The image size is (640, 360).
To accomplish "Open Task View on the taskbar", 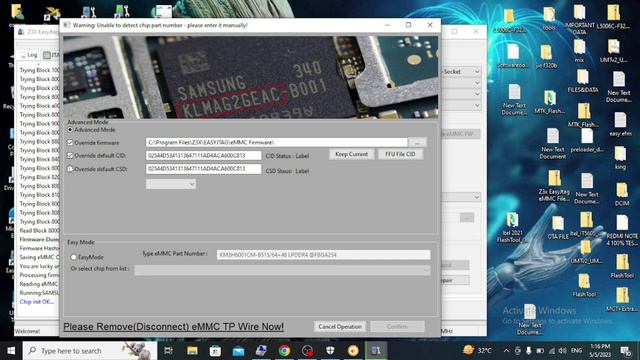I will click(168, 351).
